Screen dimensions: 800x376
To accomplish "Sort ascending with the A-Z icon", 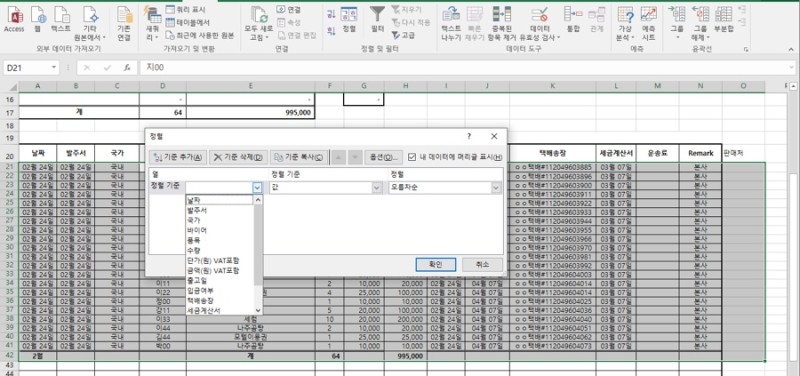I will 331,14.
